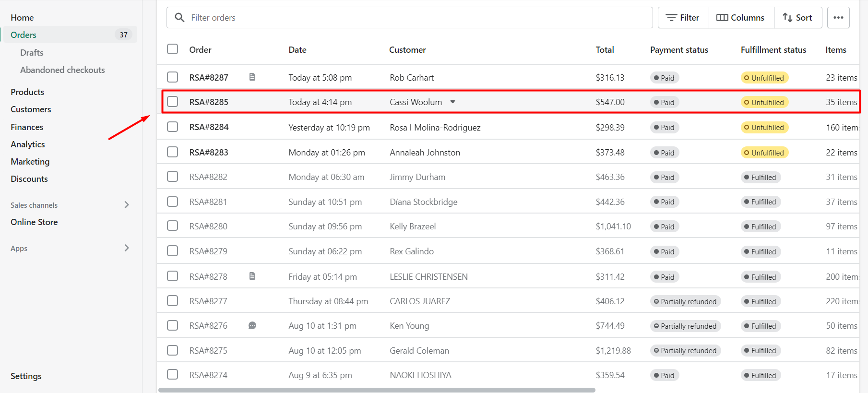Viewport: 868px width, 393px height.
Task: Click the horizontal scrollbar under the table
Action: (x=377, y=390)
